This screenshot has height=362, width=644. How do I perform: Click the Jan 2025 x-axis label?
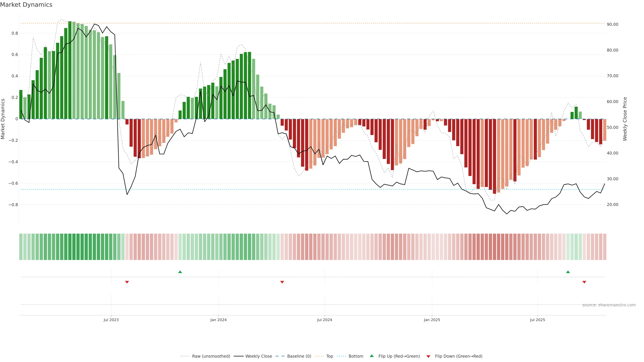click(x=432, y=320)
